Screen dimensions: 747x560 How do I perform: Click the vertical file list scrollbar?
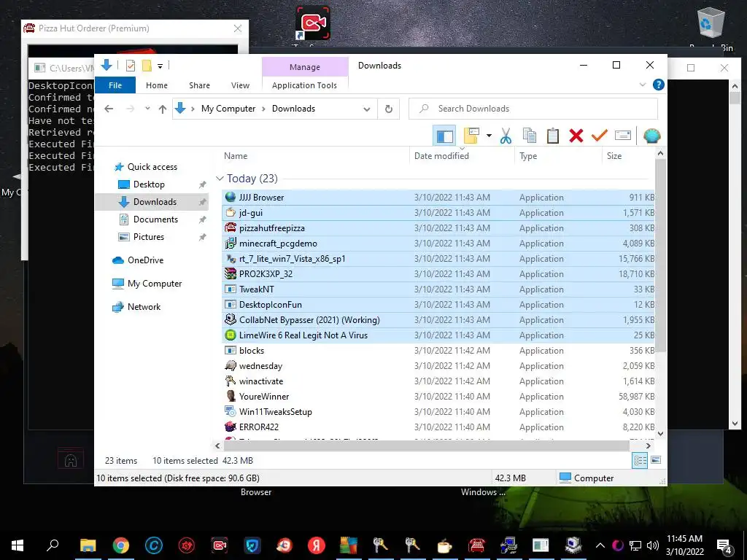(x=660, y=254)
